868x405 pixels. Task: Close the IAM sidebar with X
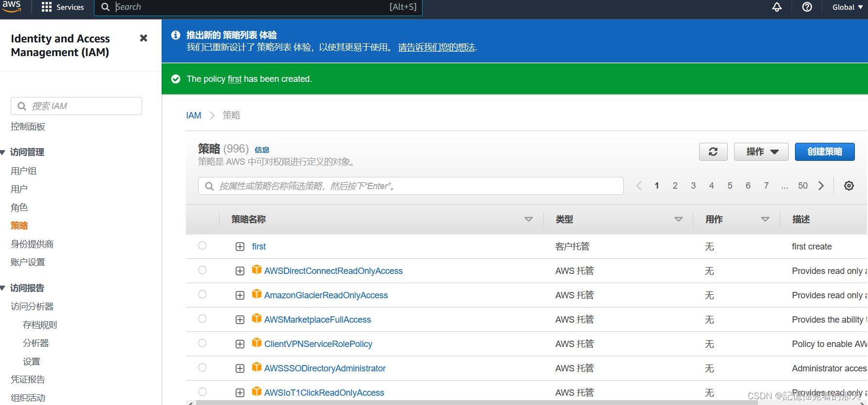coord(144,38)
